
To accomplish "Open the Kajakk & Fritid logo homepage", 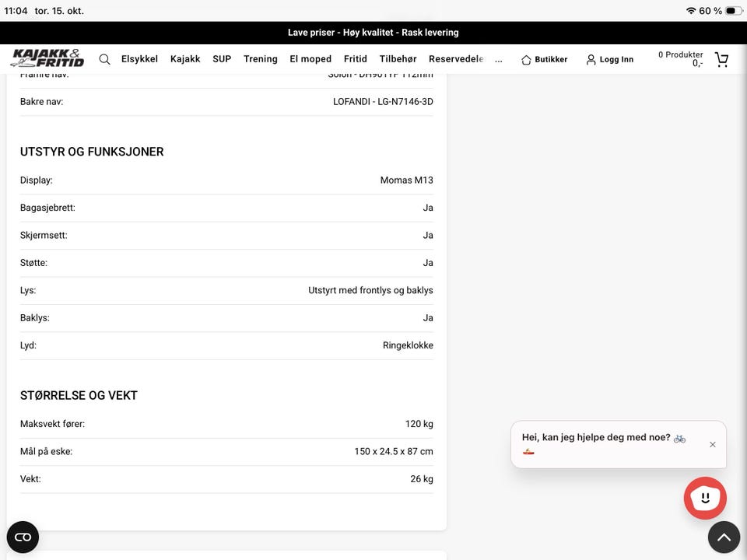I will (x=47, y=58).
